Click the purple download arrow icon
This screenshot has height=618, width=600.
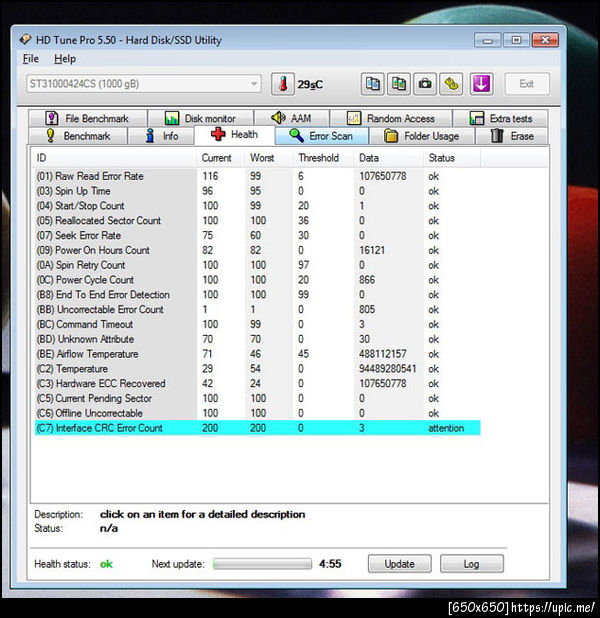(x=481, y=84)
